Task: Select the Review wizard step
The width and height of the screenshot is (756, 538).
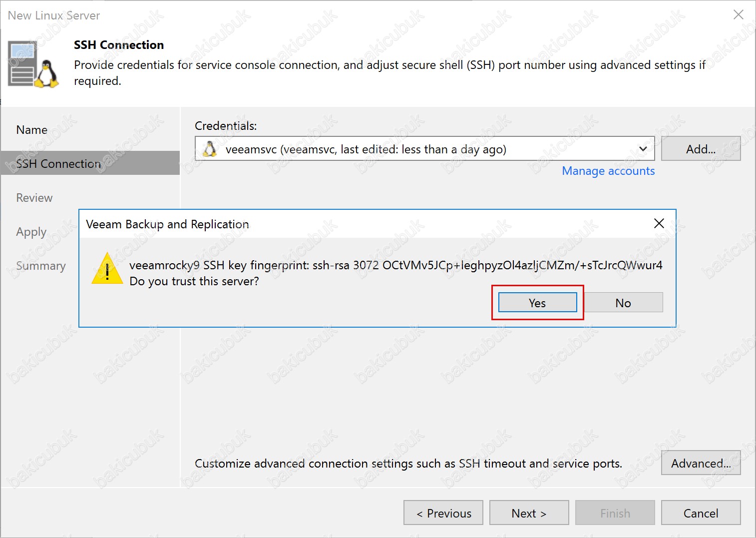Action: click(34, 198)
